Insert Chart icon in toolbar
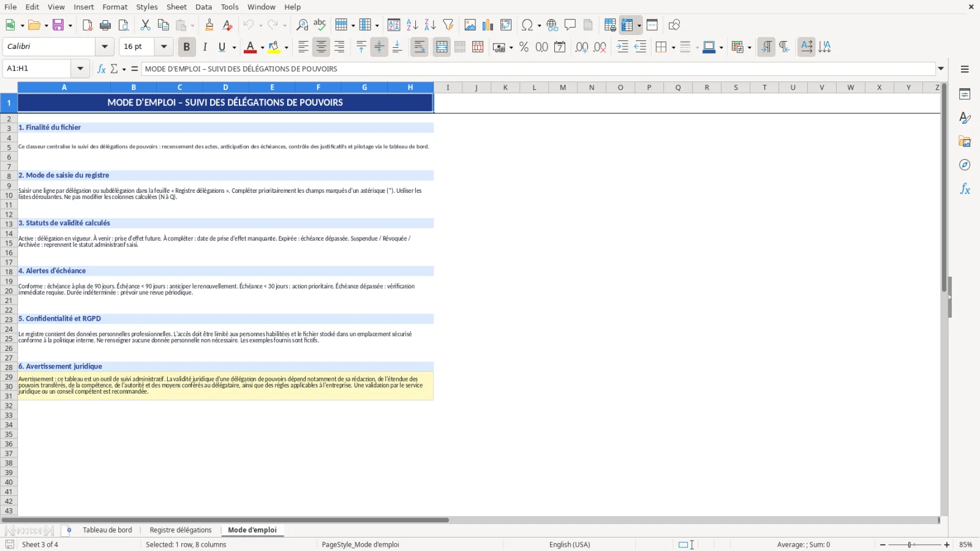980x551 pixels. pyautogui.click(x=488, y=25)
